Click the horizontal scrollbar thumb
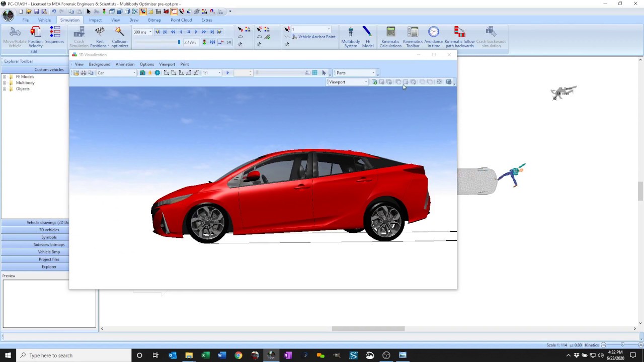Image resolution: width=644 pixels, height=362 pixels. coord(368,329)
